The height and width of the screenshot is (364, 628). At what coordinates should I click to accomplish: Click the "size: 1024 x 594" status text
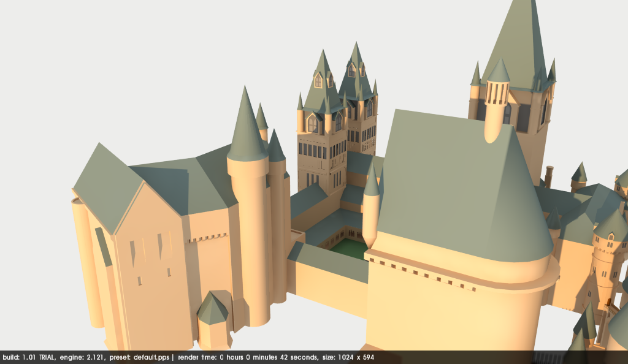click(348, 357)
